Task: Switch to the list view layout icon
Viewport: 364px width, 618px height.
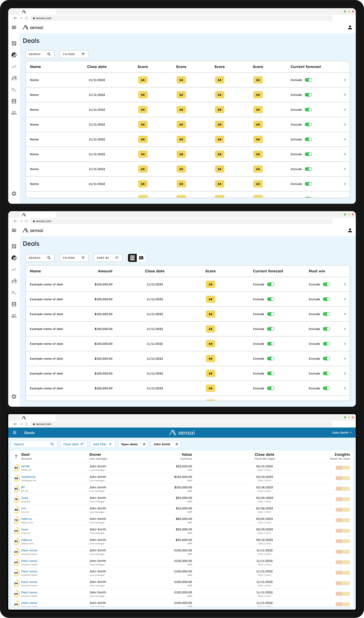Action: coord(132,258)
